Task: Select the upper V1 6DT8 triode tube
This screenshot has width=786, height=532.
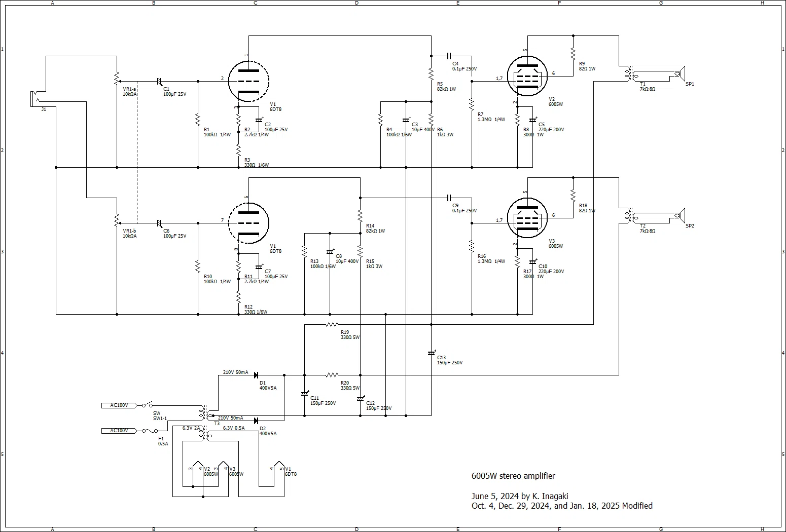Action: 248,81
